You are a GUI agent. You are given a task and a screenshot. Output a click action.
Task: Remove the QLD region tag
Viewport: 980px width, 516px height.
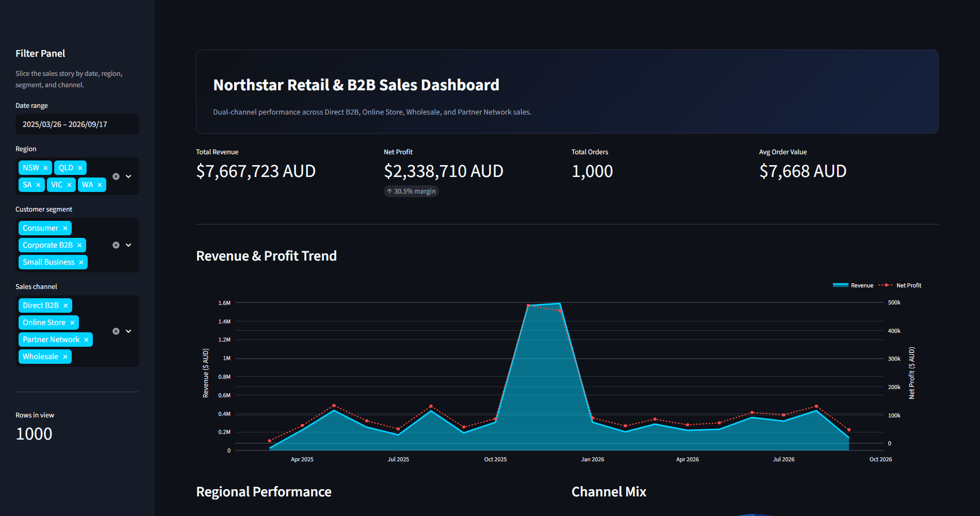[80, 168]
